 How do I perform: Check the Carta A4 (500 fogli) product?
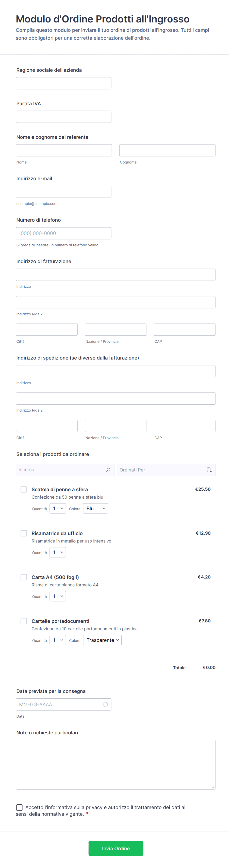pyautogui.click(x=24, y=577)
